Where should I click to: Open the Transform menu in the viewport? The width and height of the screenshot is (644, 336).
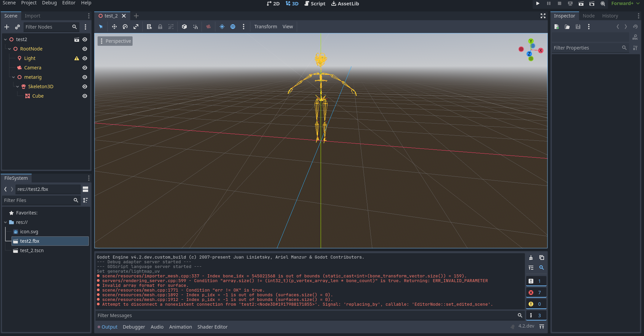pyautogui.click(x=265, y=27)
